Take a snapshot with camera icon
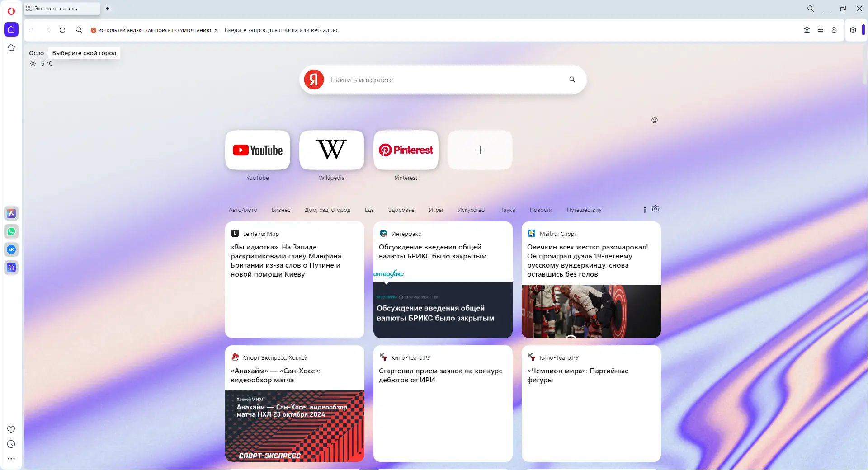This screenshot has width=868, height=470. (x=807, y=30)
